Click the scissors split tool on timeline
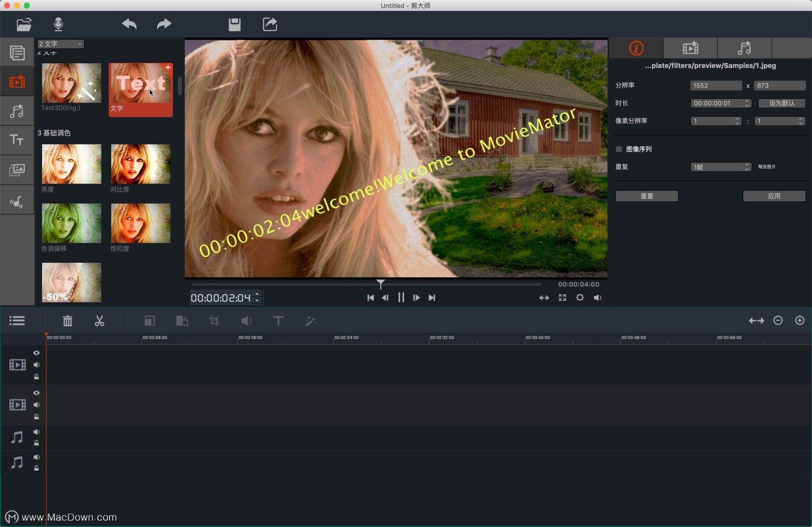 click(x=99, y=321)
